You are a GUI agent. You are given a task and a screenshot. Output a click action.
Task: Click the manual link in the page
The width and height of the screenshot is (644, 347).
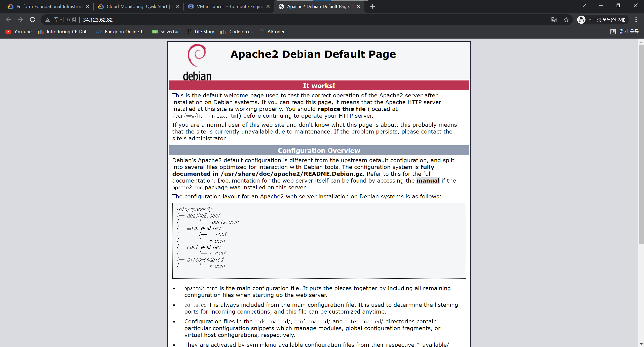[x=428, y=181]
